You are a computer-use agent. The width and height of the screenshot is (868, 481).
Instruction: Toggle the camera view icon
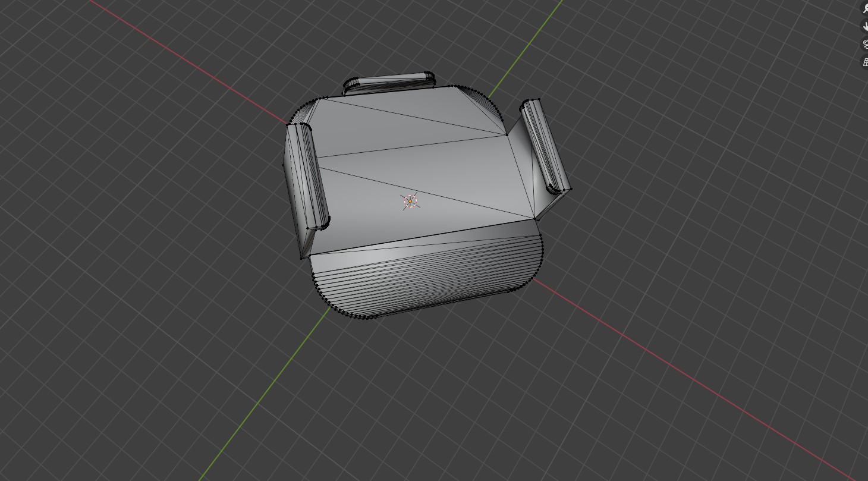pos(865,44)
